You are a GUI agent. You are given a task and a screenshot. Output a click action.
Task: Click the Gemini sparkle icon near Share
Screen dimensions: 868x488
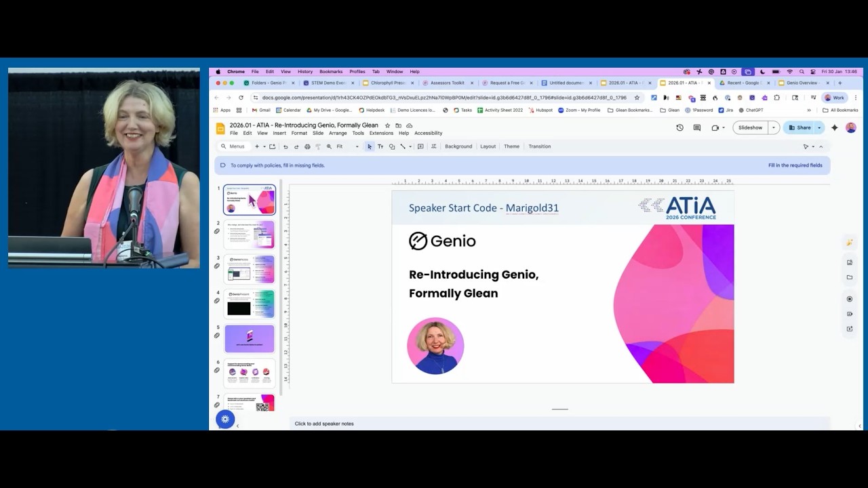835,127
